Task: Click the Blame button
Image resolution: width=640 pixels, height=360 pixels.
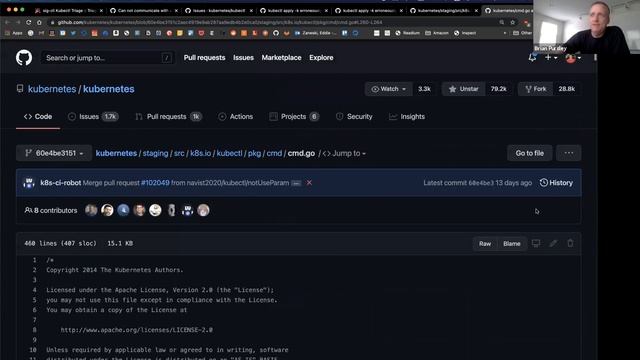Action: (x=511, y=244)
